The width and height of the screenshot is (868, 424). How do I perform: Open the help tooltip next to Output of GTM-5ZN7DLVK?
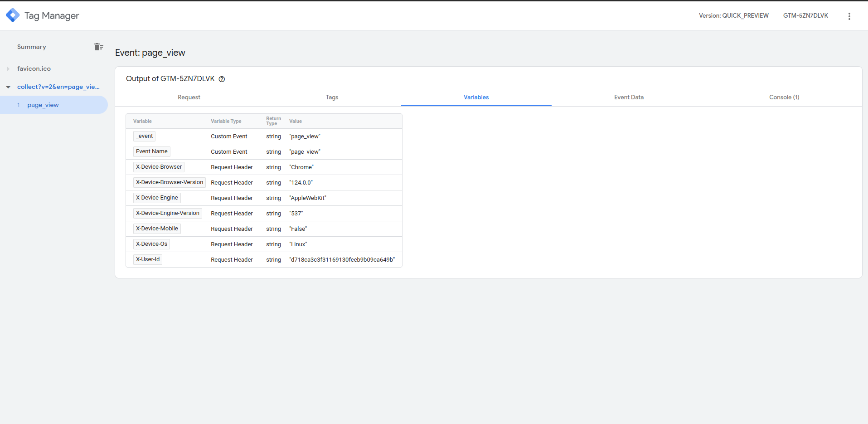[x=222, y=79]
